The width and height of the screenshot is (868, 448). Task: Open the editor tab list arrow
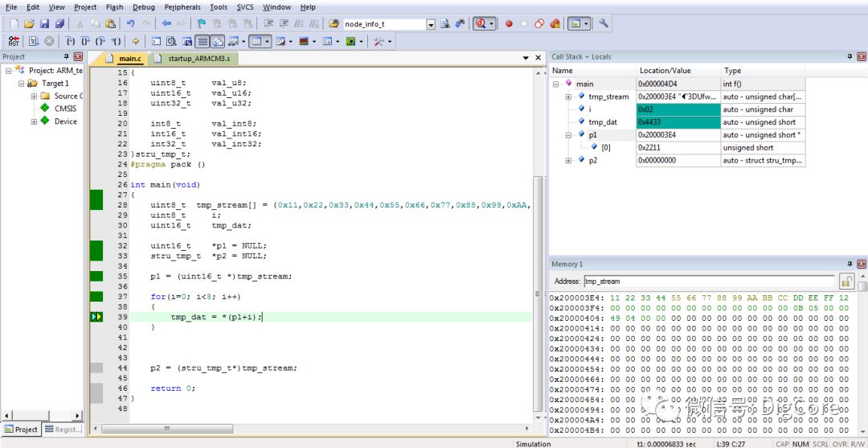point(526,58)
